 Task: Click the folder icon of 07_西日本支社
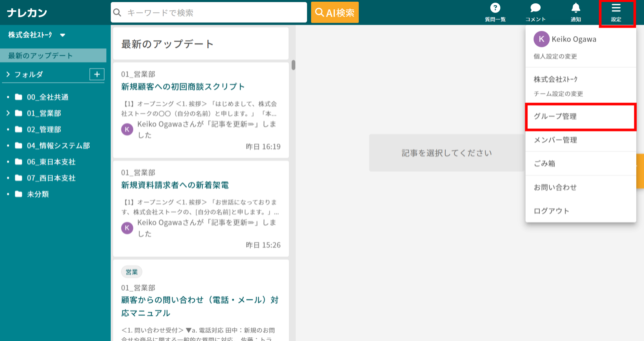coord(19,178)
